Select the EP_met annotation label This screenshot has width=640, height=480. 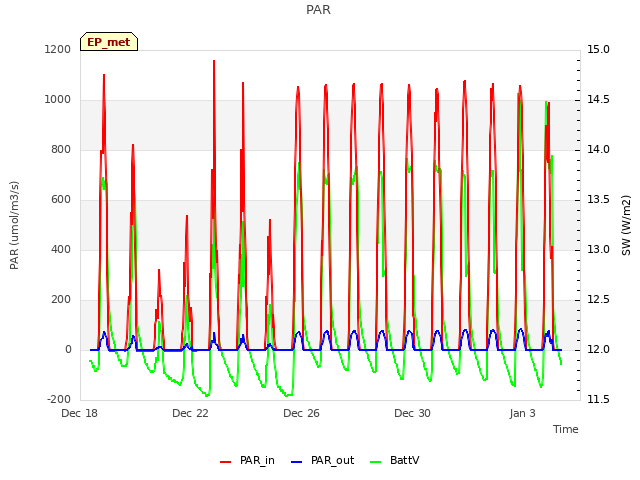coord(109,42)
